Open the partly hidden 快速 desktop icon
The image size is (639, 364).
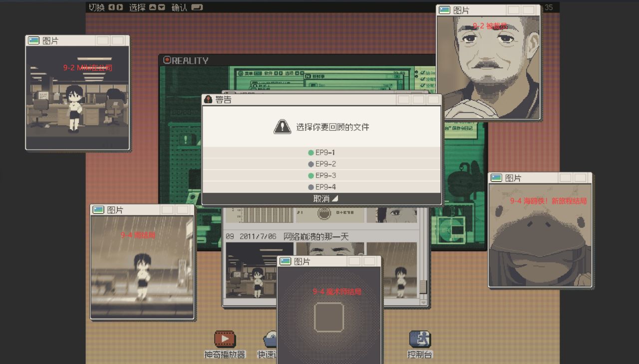tap(270, 340)
